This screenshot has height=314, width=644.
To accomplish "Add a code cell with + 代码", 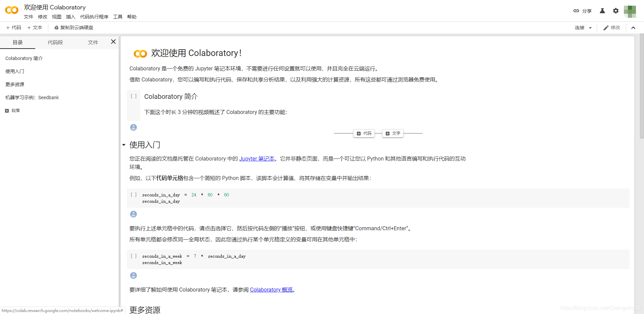I will pyautogui.click(x=14, y=27).
